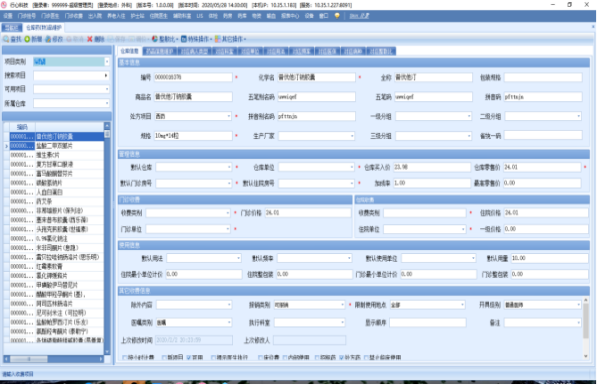Viewport: 597px width, 385px height.
Task: Toggle the 床位费 checkbox
Action: click(x=260, y=357)
